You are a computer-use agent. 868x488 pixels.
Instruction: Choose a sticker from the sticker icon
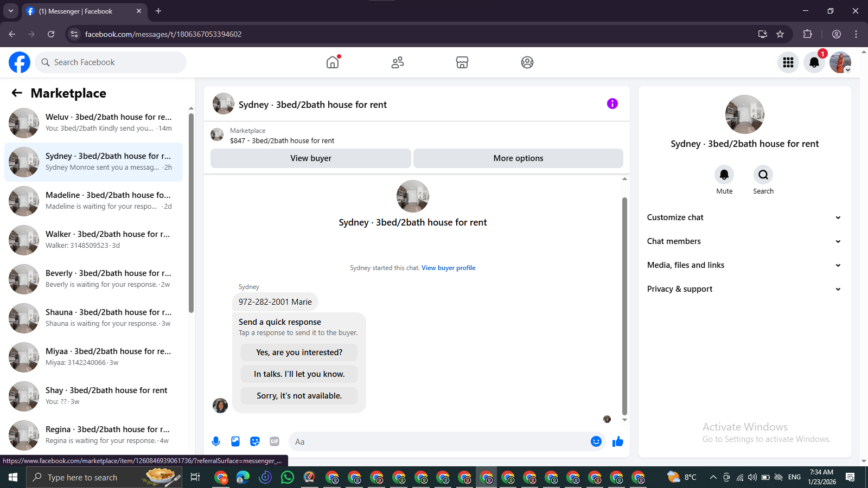255,441
